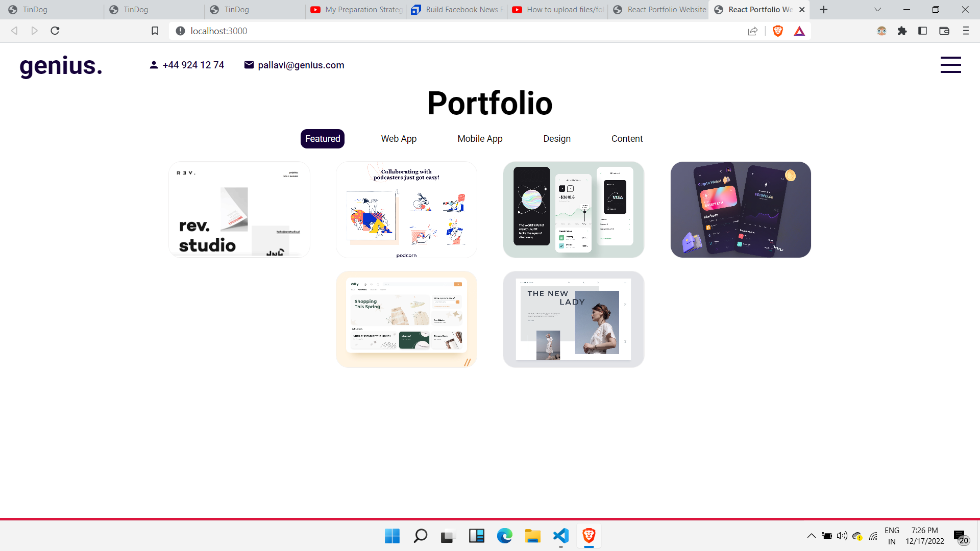Select the Design portfolio filter
Viewport: 980px width, 551px height.
pos(557,139)
